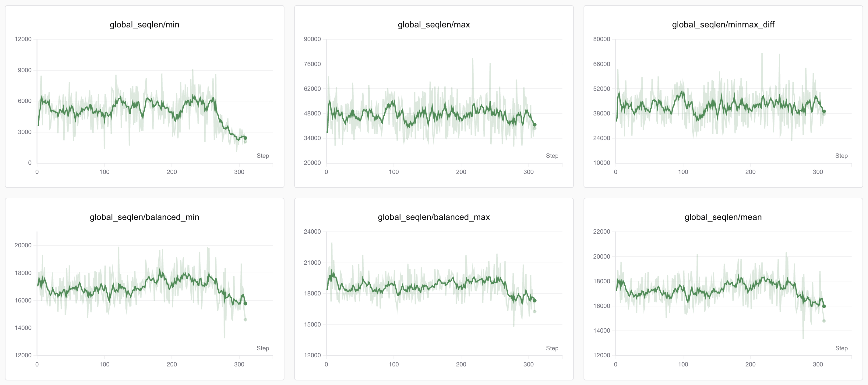Select final dark data point in global_seqlen/min
This screenshot has height=385, width=868.
tap(245, 138)
